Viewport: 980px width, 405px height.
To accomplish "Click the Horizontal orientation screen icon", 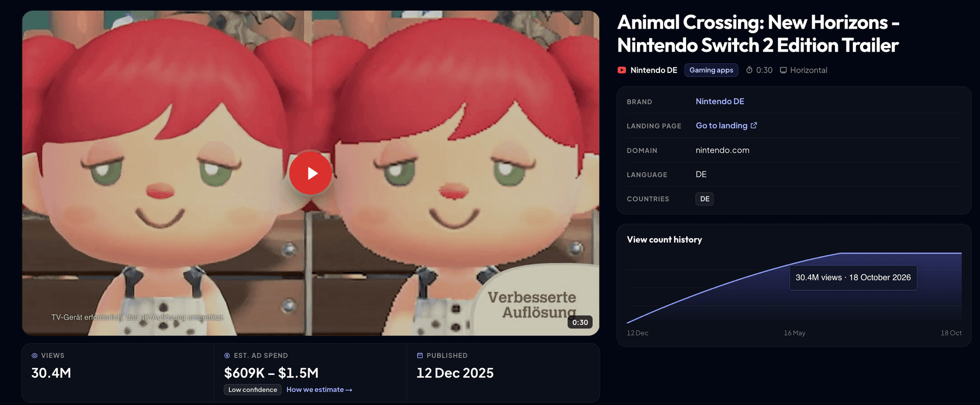I will 783,70.
